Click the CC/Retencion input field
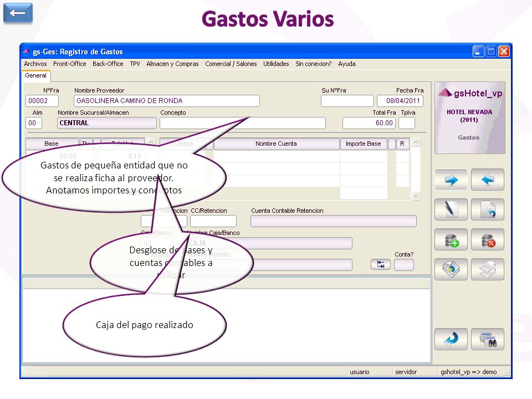Screen dimensions: 532x399 click(213, 221)
